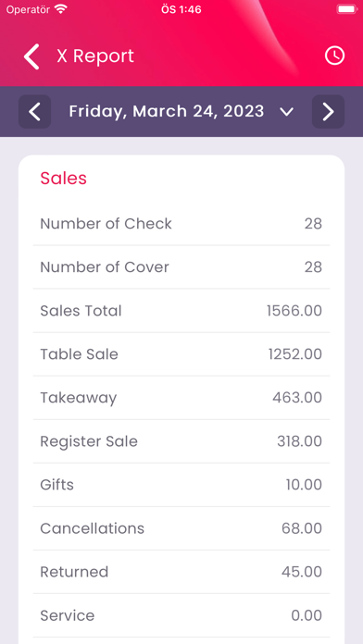The width and height of the screenshot is (363, 644).
Task: Open the Cancellations row
Action: point(181,528)
